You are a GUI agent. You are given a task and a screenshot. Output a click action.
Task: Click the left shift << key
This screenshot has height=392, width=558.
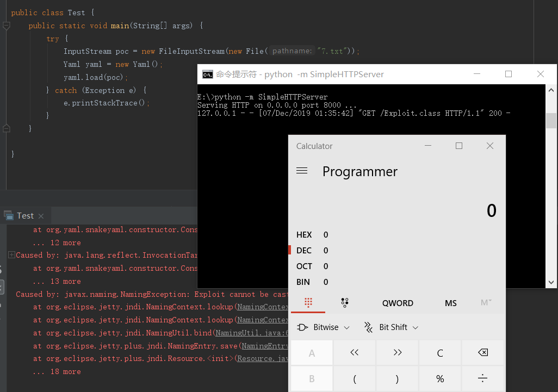(x=355, y=353)
